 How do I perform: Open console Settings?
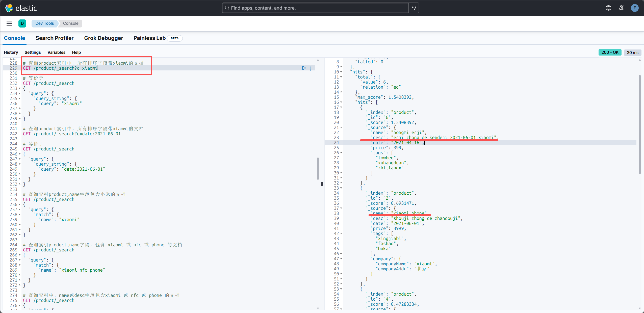(33, 52)
